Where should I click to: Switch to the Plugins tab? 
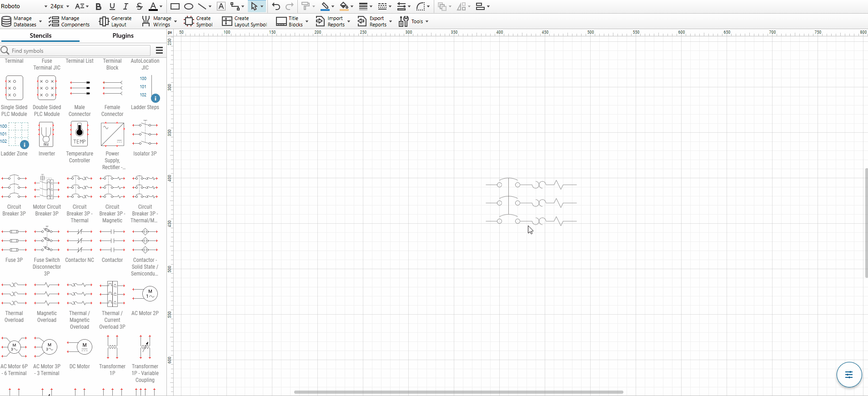tap(123, 35)
